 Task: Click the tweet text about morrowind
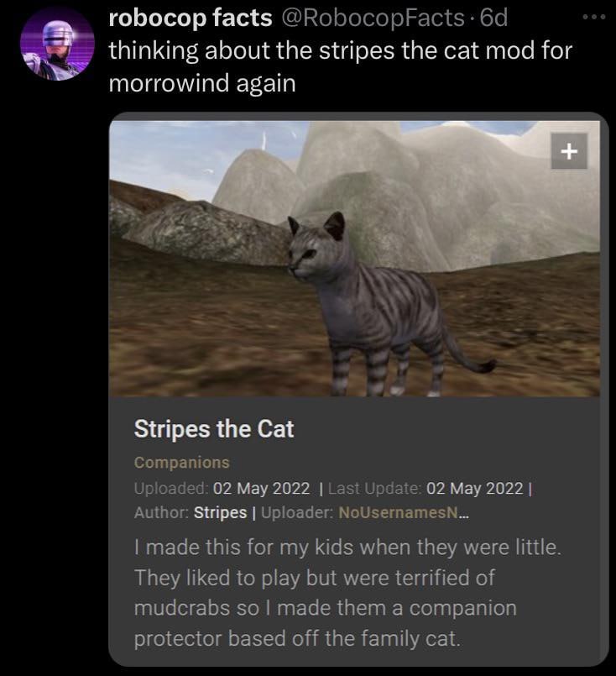(x=340, y=66)
